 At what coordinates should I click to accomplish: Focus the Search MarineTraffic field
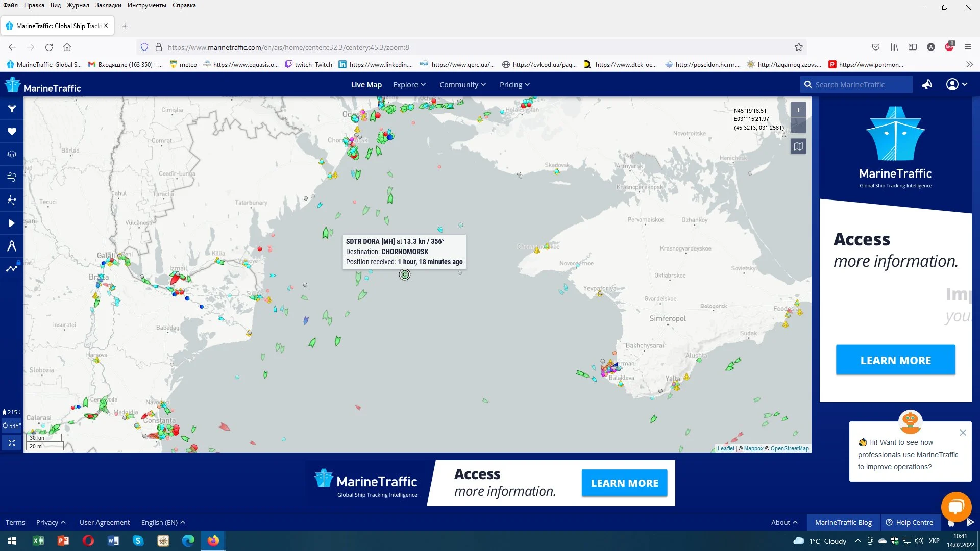click(x=856, y=84)
